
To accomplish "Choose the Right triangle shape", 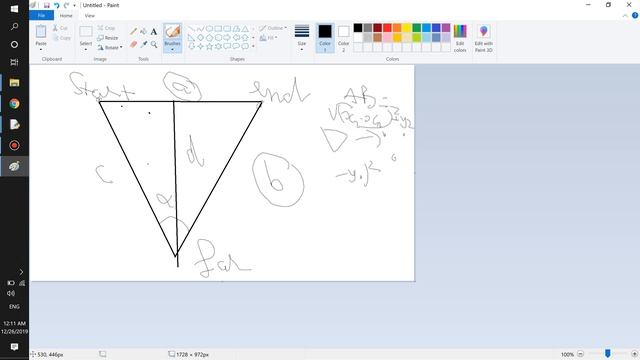I will click(191, 38).
